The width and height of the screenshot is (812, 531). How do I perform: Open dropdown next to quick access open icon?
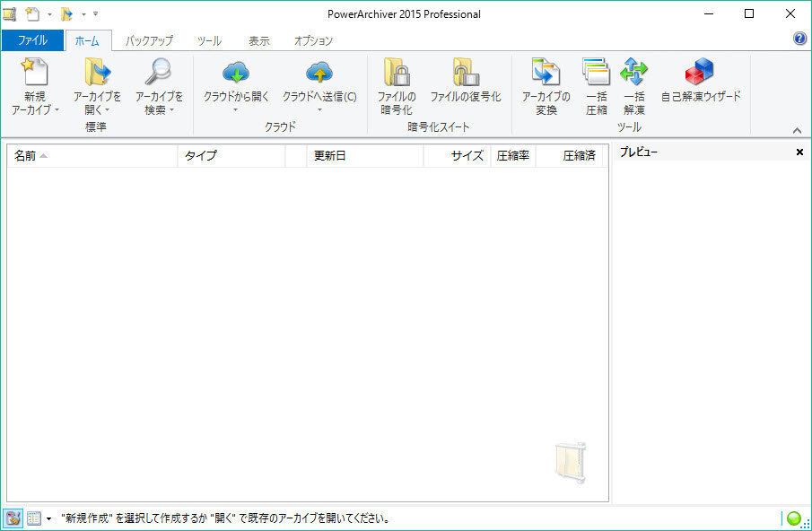pos(83,14)
